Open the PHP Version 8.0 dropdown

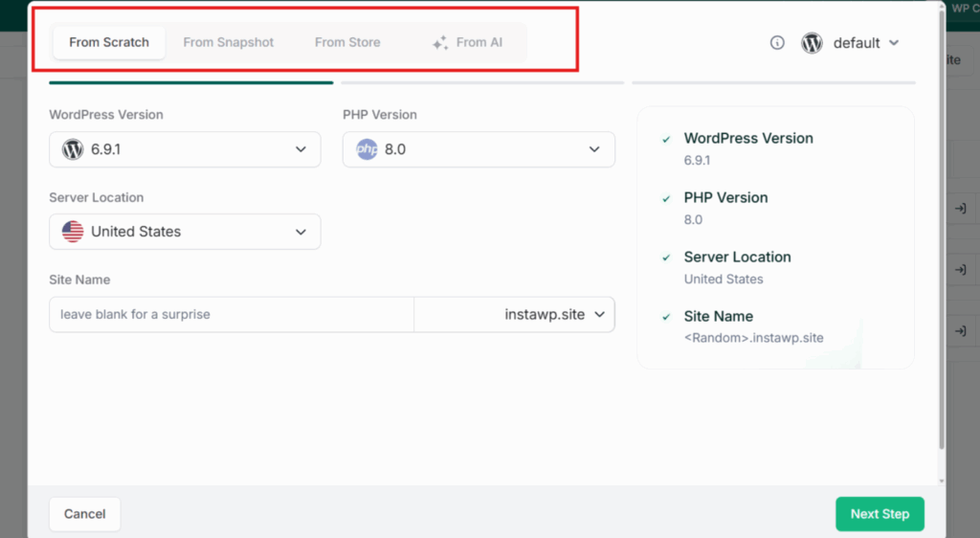(x=479, y=149)
